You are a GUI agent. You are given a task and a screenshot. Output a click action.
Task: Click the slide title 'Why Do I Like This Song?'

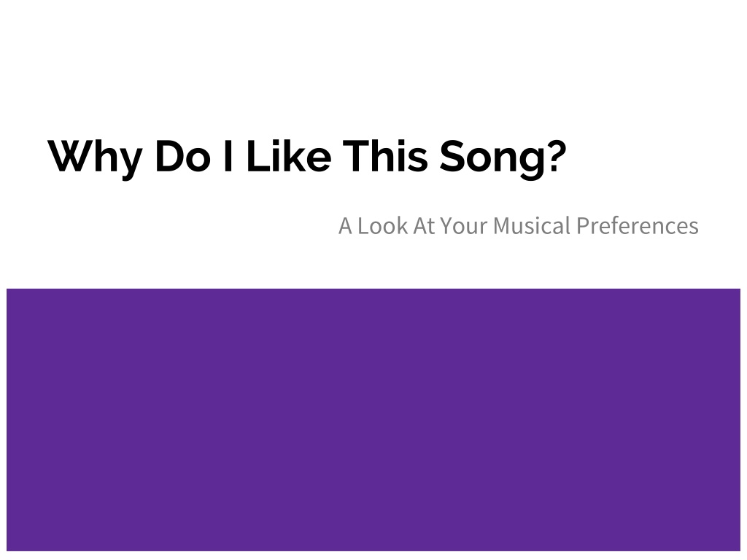307,158
